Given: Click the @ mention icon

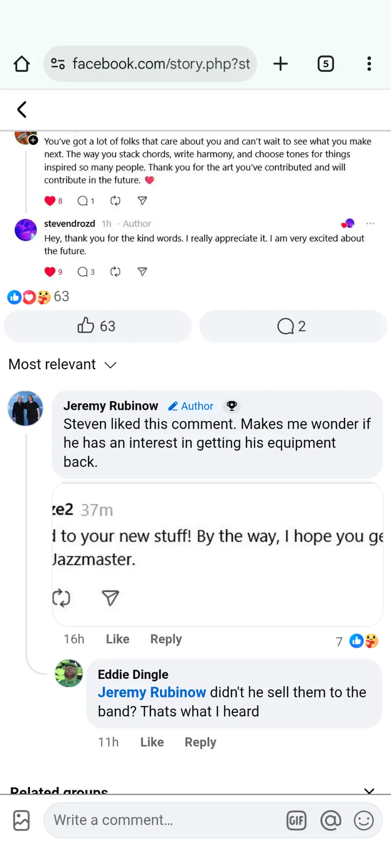Looking at the screenshot, I should pos(331,820).
